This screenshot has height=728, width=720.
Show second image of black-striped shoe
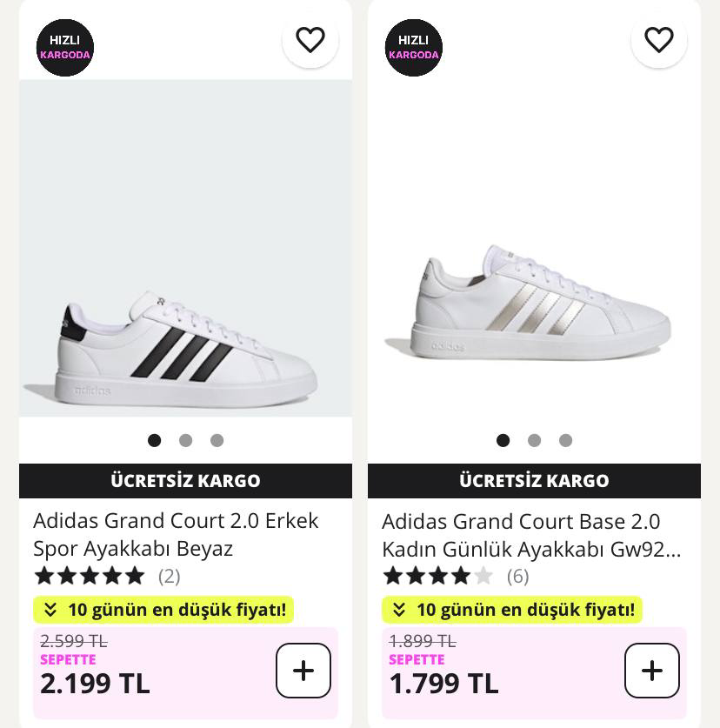[x=185, y=440]
